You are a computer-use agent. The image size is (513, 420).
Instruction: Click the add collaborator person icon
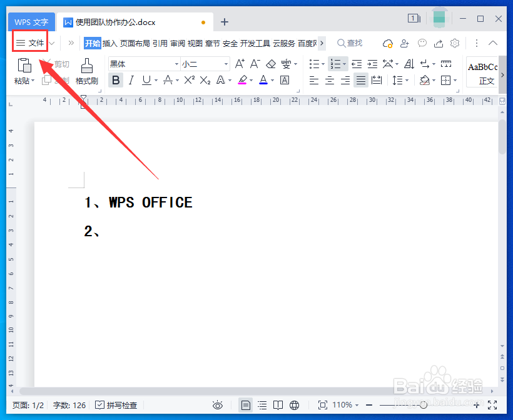[x=405, y=43]
